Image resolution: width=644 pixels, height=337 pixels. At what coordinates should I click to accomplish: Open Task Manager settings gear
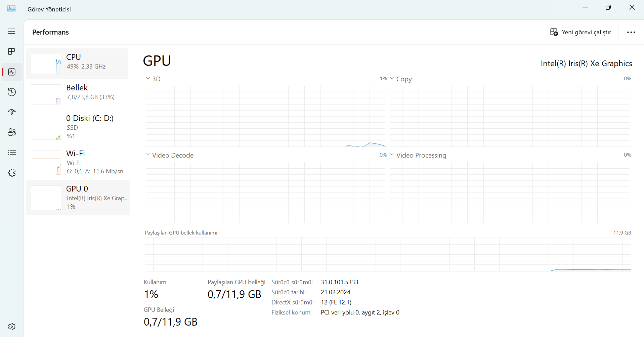click(x=12, y=326)
